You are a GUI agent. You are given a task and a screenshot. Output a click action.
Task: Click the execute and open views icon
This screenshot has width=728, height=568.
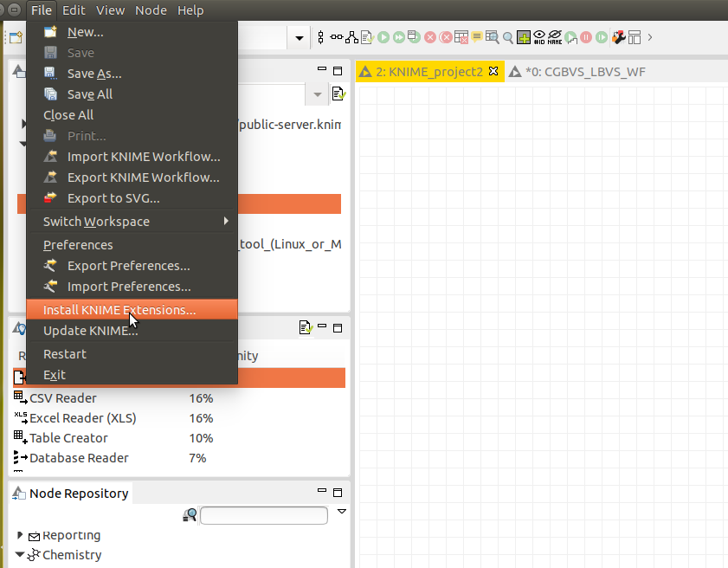[414, 36]
